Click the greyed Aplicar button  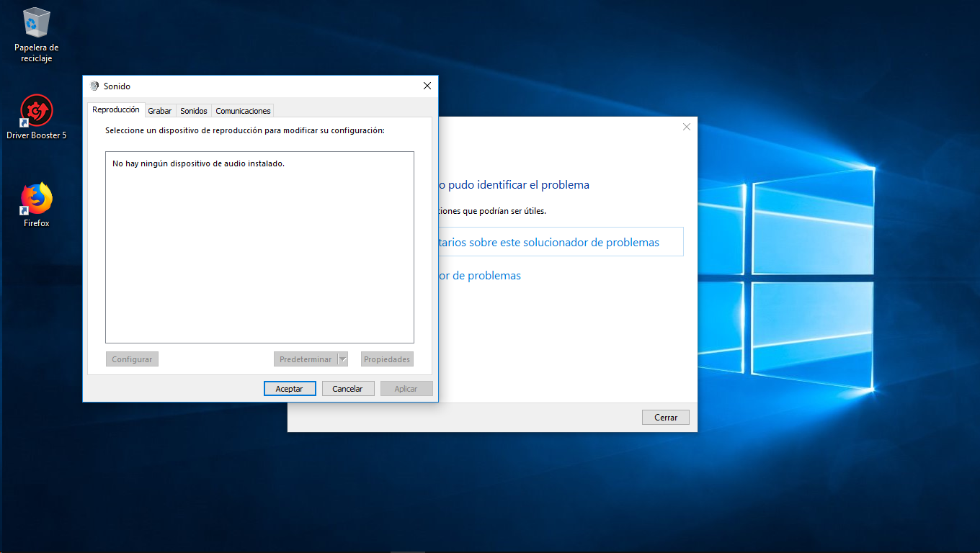[406, 389]
